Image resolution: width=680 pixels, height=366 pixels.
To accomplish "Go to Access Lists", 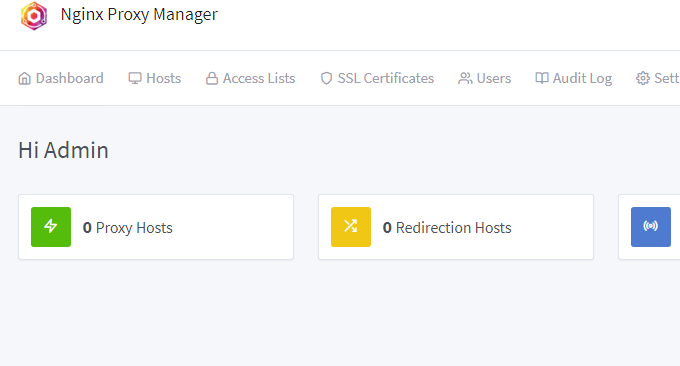I will tap(250, 78).
